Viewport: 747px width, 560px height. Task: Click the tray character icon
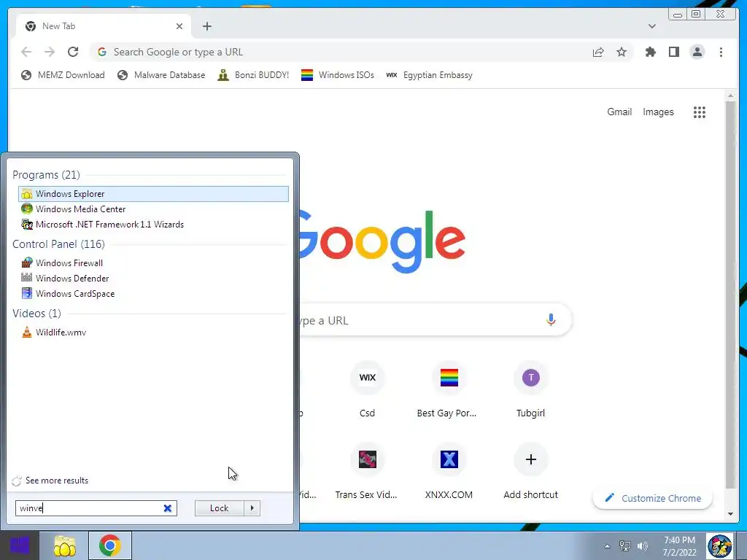pos(720,545)
